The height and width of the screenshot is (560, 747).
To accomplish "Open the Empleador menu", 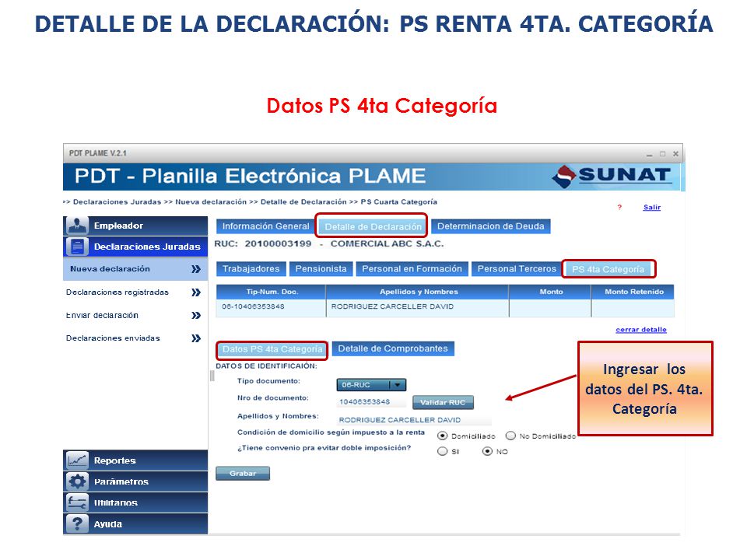I will tap(135, 226).
